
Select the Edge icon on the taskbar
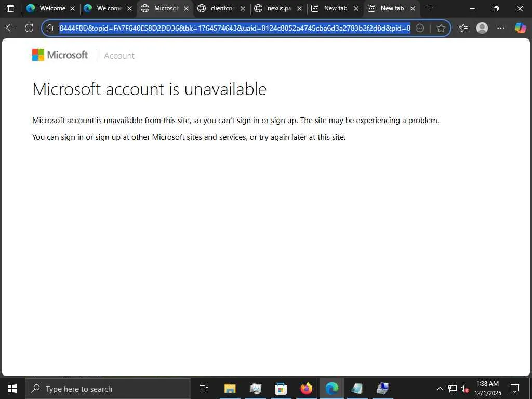click(331, 389)
